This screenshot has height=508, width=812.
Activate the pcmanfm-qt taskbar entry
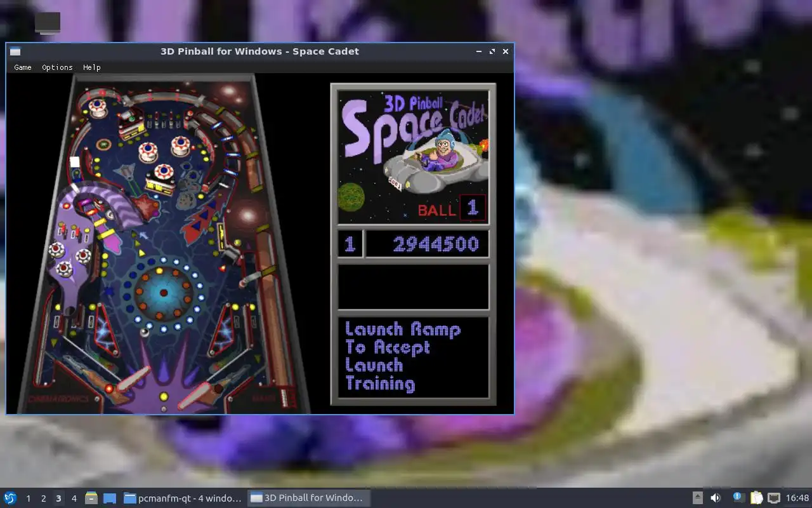(183, 498)
